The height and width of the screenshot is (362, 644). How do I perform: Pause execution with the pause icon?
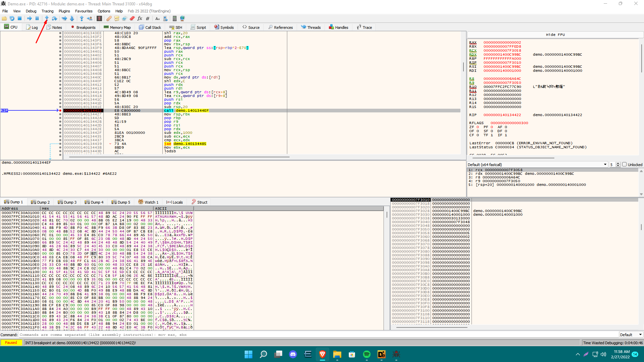coord(37,18)
